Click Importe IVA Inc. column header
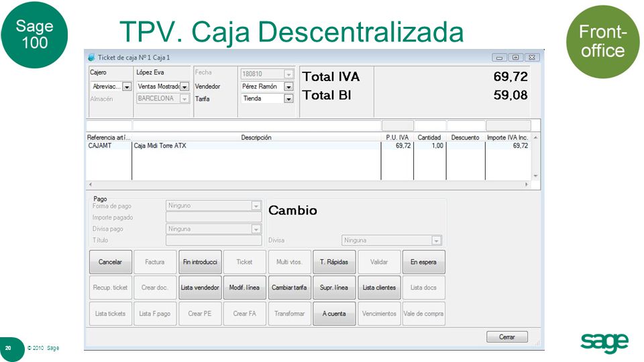The width and height of the screenshot is (644, 362). [x=508, y=137]
